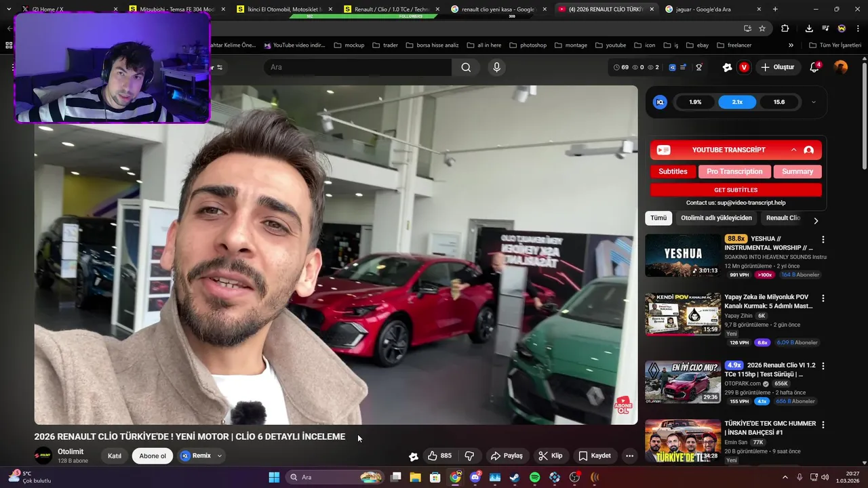Viewport: 868px width, 488px height.
Task: Open Discord from the taskbar
Action: 475,477
